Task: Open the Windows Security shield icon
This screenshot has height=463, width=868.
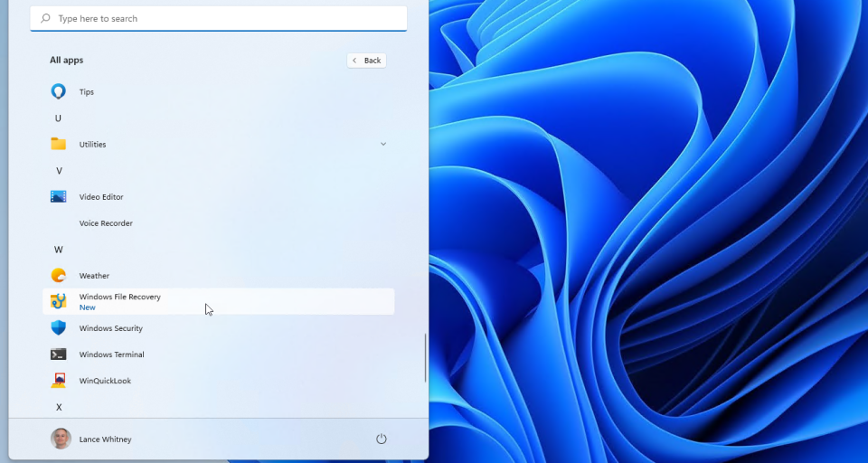Action: [x=58, y=328]
